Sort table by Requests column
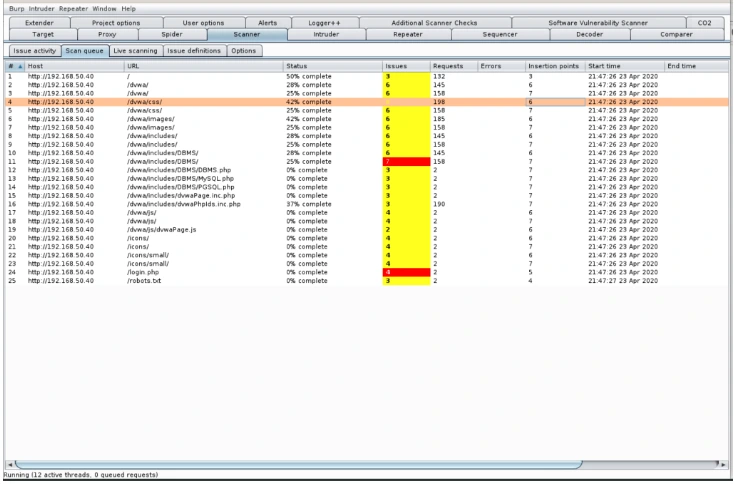734x484 pixels. coord(454,66)
